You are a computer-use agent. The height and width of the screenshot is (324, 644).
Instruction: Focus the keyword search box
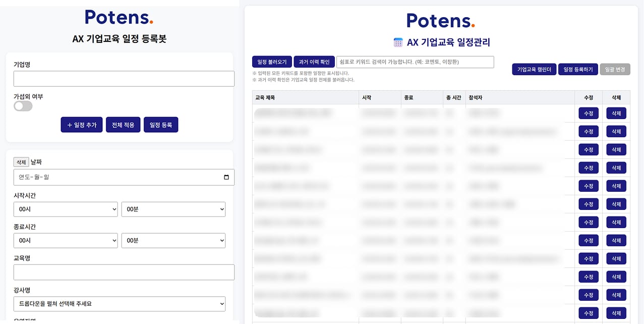click(415, 62)
